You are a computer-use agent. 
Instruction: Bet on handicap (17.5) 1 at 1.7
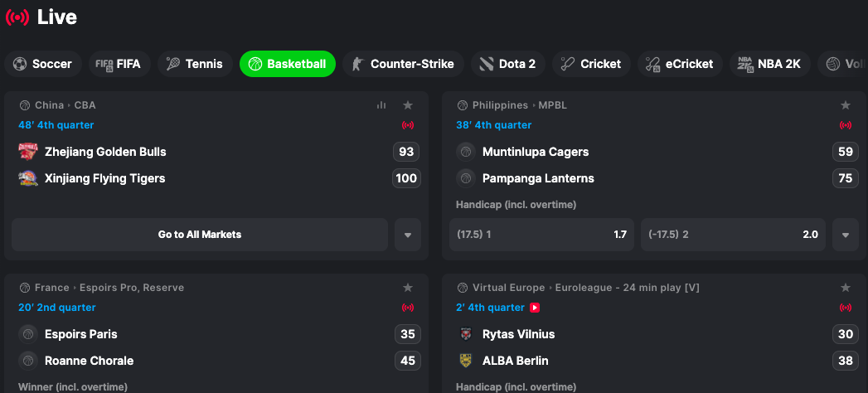coord(542,235)
